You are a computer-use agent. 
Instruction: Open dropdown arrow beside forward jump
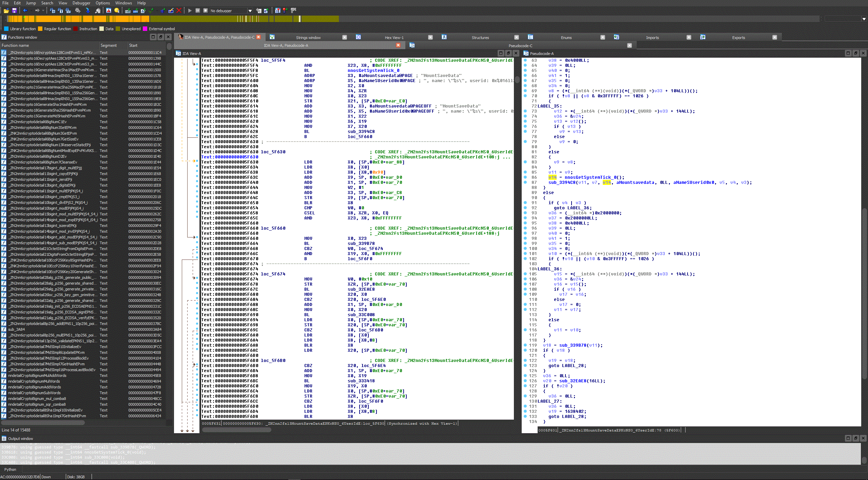click(x=43, y=11)
